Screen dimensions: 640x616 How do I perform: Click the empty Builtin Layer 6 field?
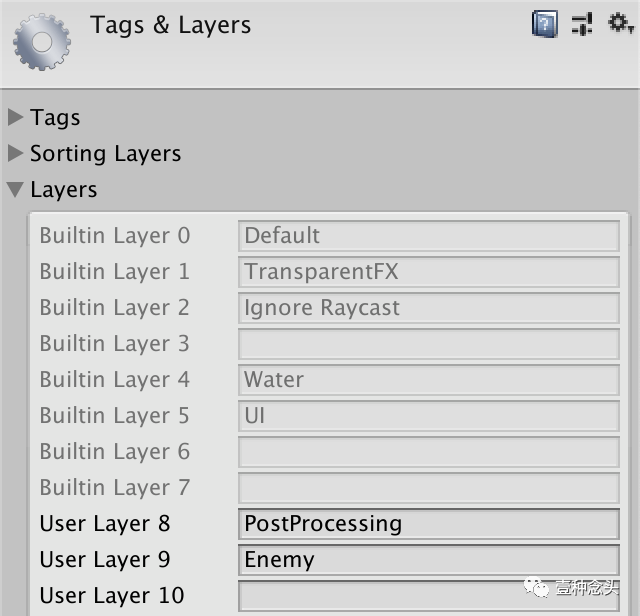429,451
